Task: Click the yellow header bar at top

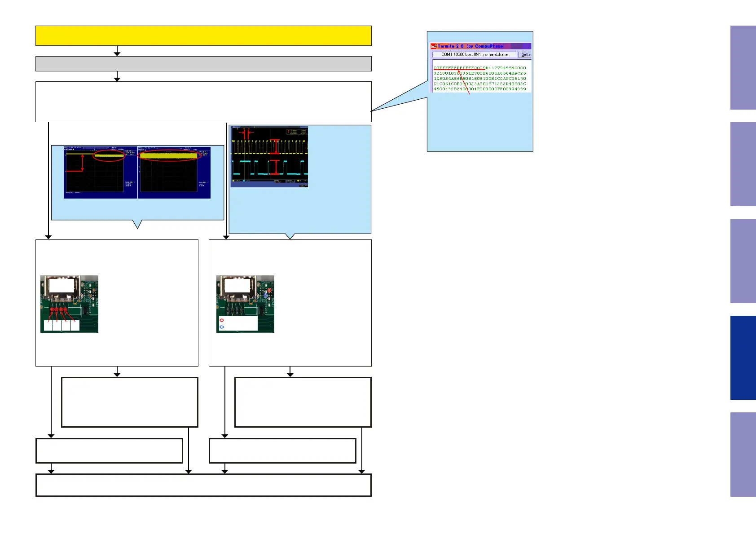Action: click(x=203, y=35)
